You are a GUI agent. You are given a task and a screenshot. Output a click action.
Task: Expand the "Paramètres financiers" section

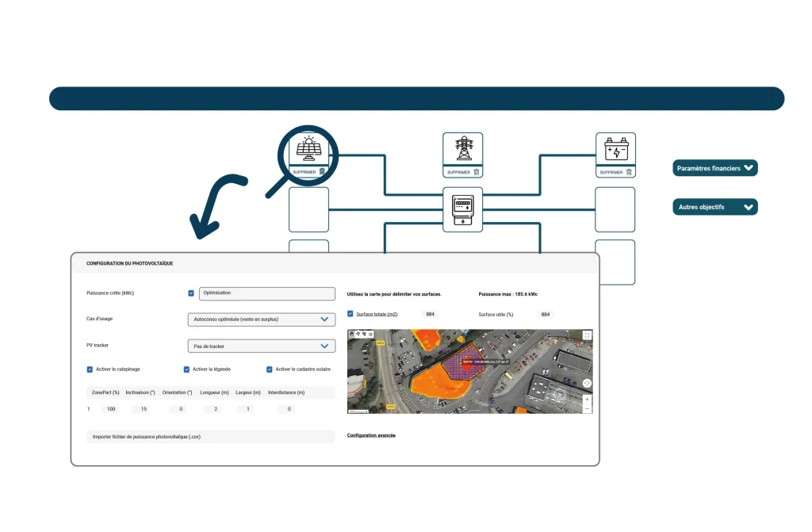(x=714, y=168)
